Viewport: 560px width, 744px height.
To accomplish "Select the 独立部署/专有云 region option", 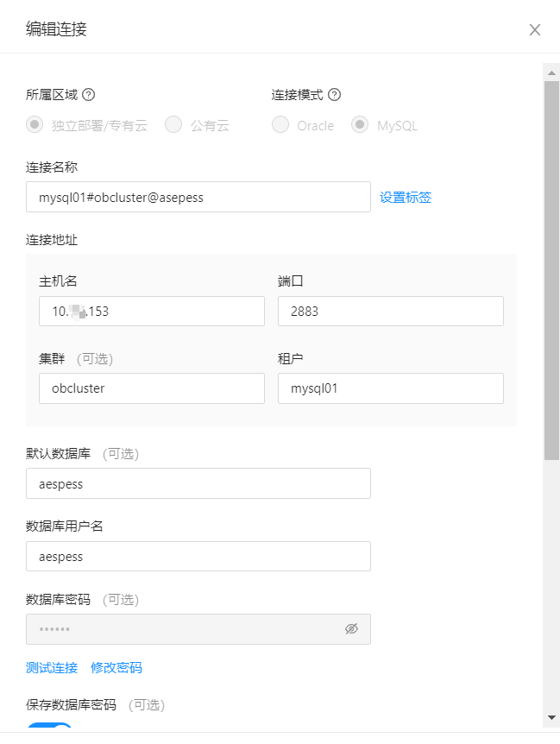I will 33,124.
